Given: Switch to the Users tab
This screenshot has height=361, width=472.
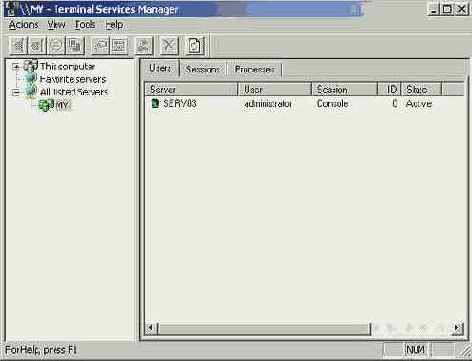Looking at the screenshot, I should [x=160, y=68].
